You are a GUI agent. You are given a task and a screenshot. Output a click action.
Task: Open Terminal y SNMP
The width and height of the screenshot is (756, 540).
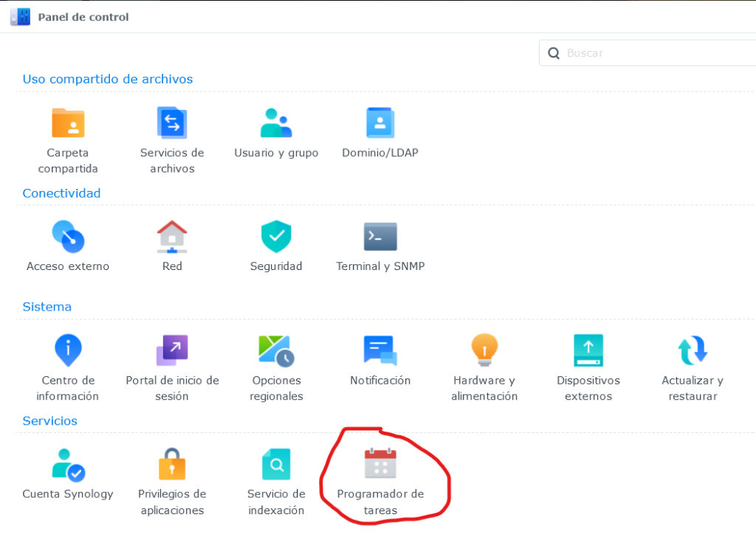380,237
